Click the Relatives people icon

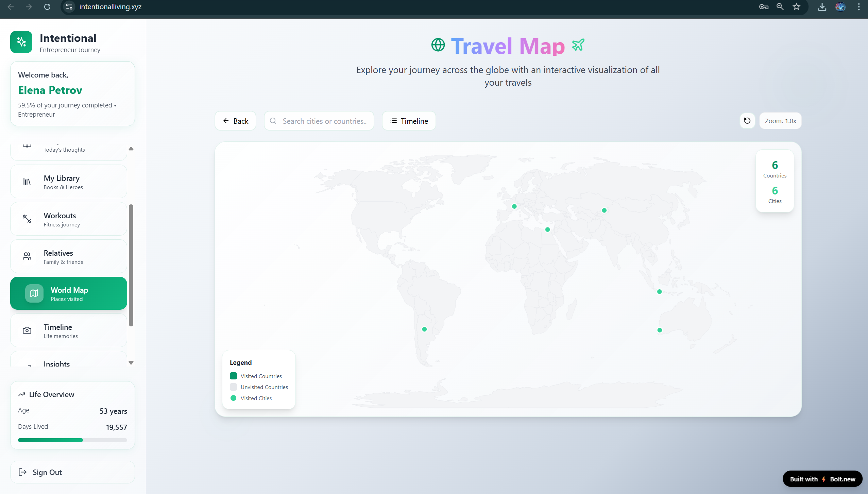click(x=27, y=256)
